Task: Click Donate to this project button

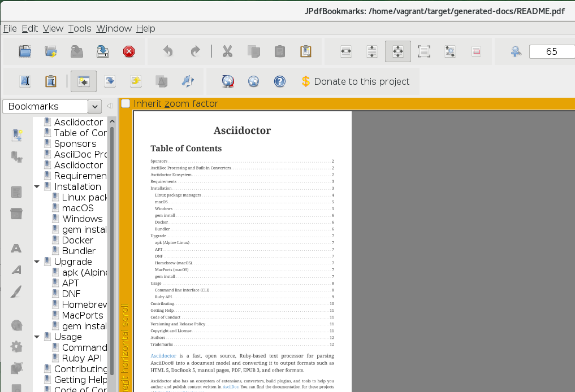Action: point(355,81)
